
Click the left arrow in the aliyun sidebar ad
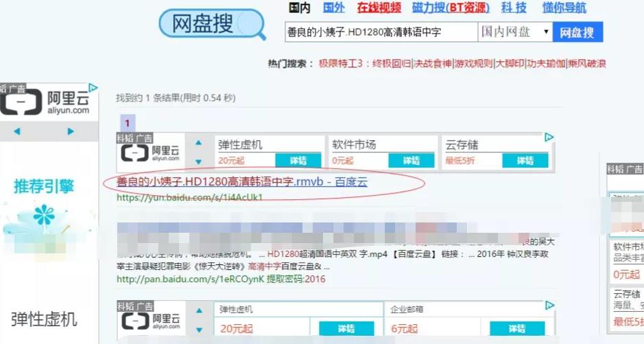click(x=16, y=131)
